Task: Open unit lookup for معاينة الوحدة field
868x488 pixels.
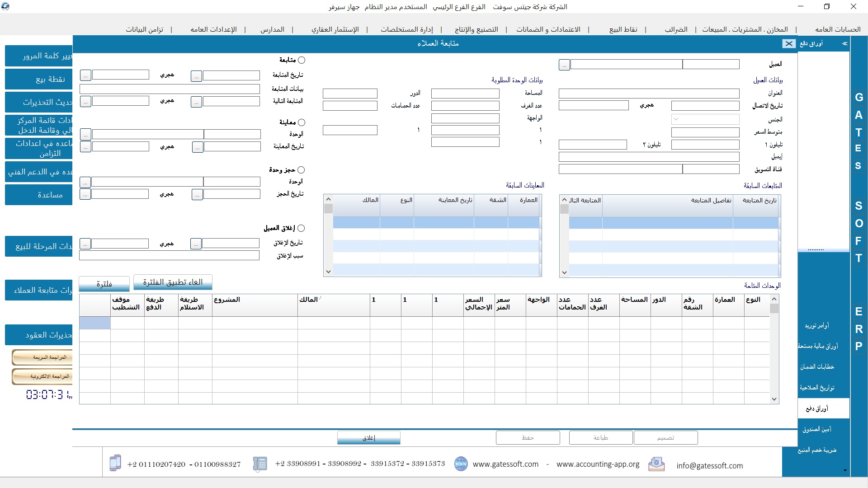Action: pos(85,135)
